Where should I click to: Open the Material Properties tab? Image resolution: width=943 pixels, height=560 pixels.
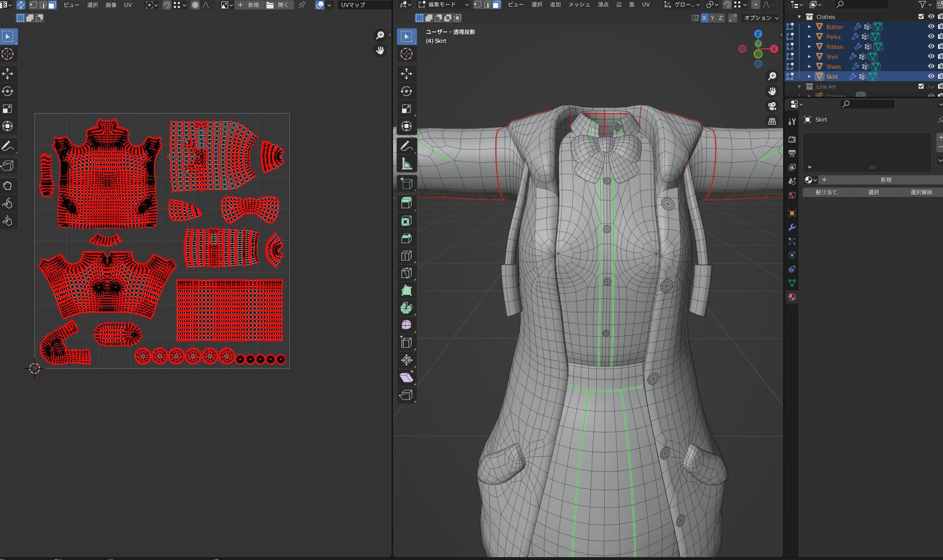click(x=792, y=297)
